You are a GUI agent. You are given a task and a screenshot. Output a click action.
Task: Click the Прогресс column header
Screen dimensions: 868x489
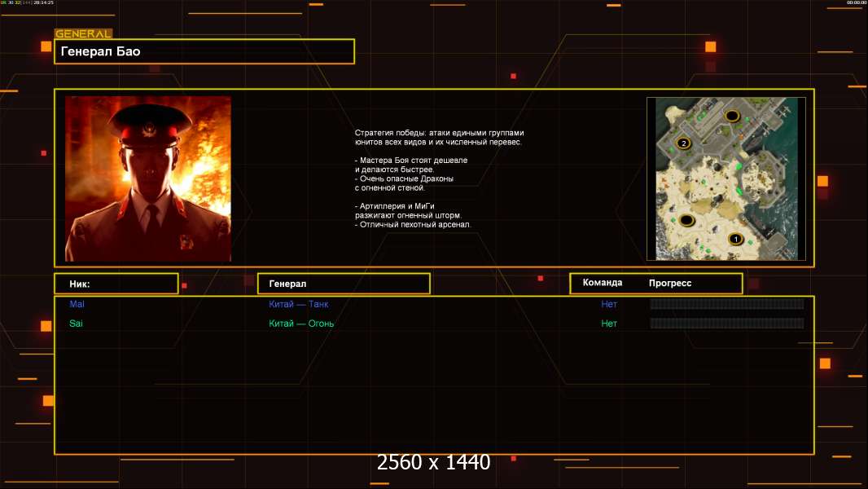670,283
